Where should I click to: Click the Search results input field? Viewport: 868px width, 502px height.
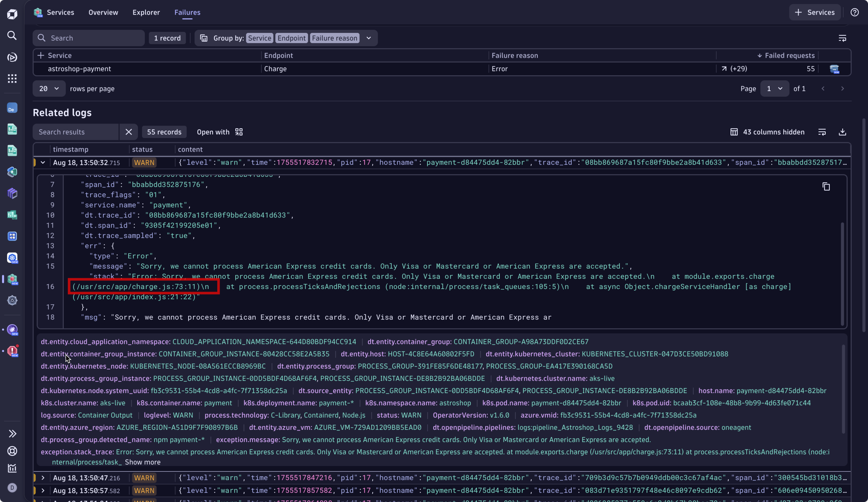coord(76,132)
